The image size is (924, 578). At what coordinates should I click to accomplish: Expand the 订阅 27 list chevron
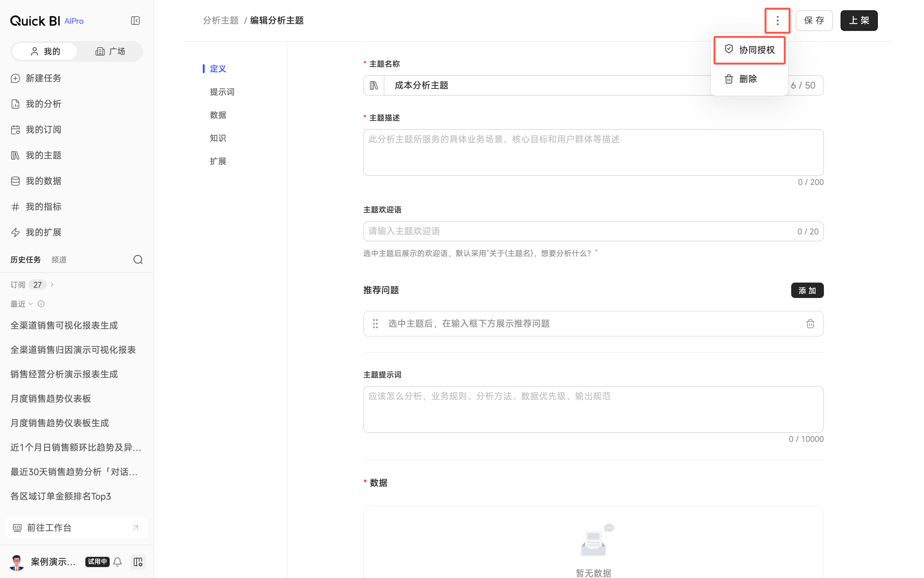(52, 285)
